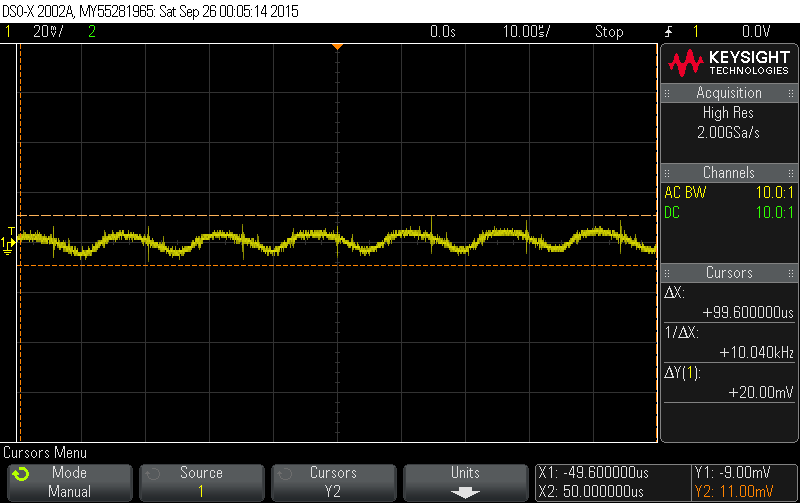Click the 2.00GSa/s sample rate value
The image size is (800, 503).
pyautogui.click(x=728, y=133)
